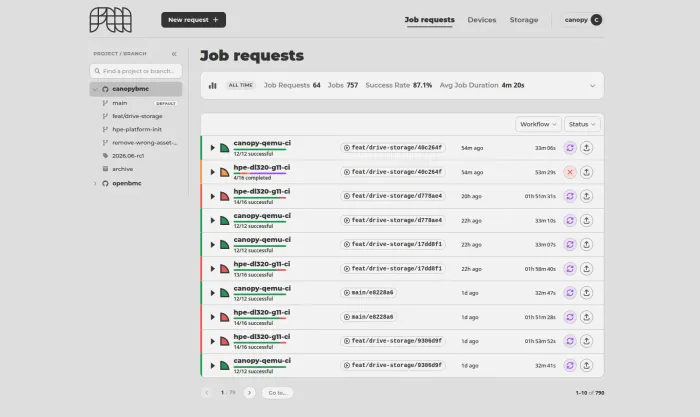The height and width of the screenshot is (417, 700).
Task: Expand the in-progress hpe-dl320-g11-ci row (4/16 completed)
Action: (212, 172)
